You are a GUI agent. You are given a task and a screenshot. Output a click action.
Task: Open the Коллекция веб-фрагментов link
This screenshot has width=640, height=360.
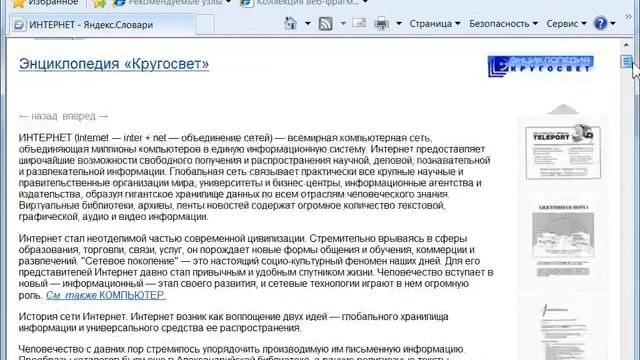click(x=304, y=3)
